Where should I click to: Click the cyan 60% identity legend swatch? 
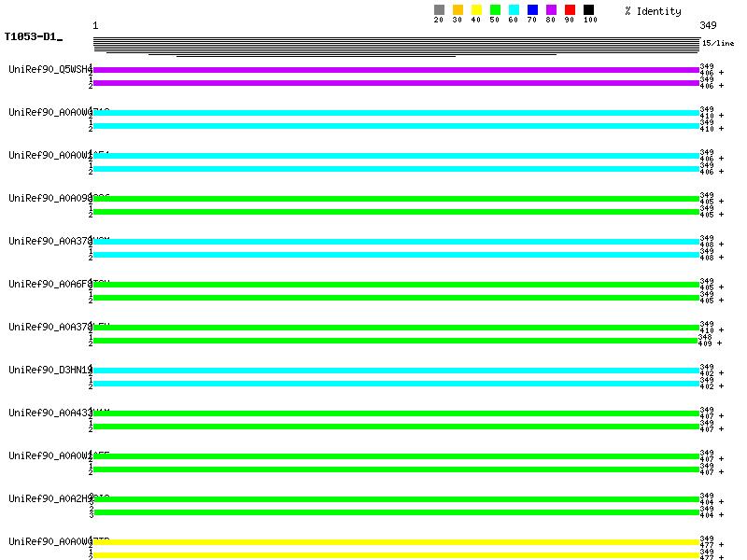coord(514,10)
